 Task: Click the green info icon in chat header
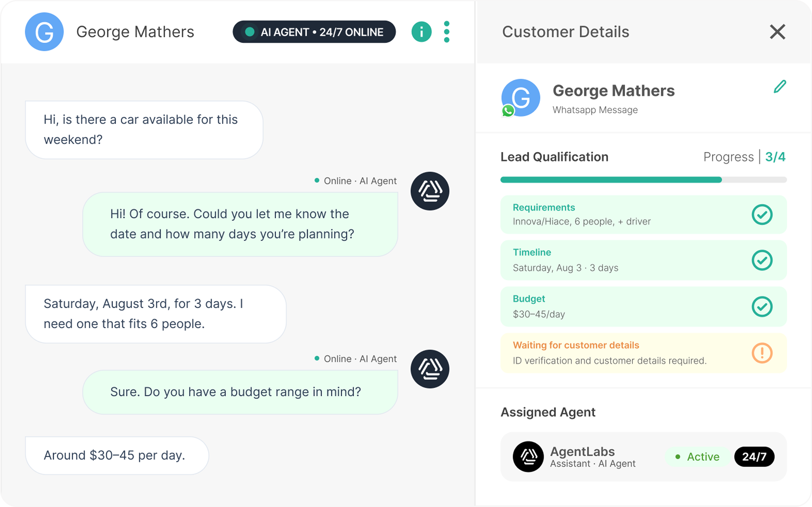(421, 32)
